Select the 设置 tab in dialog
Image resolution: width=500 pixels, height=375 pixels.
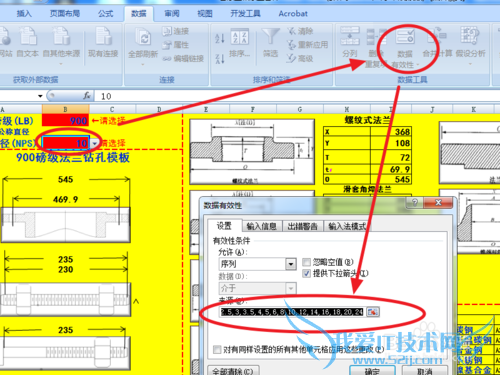[224, 226]
